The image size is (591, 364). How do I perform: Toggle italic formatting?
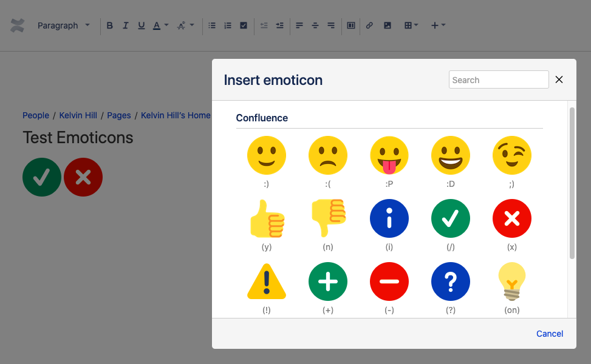[125, 25]
